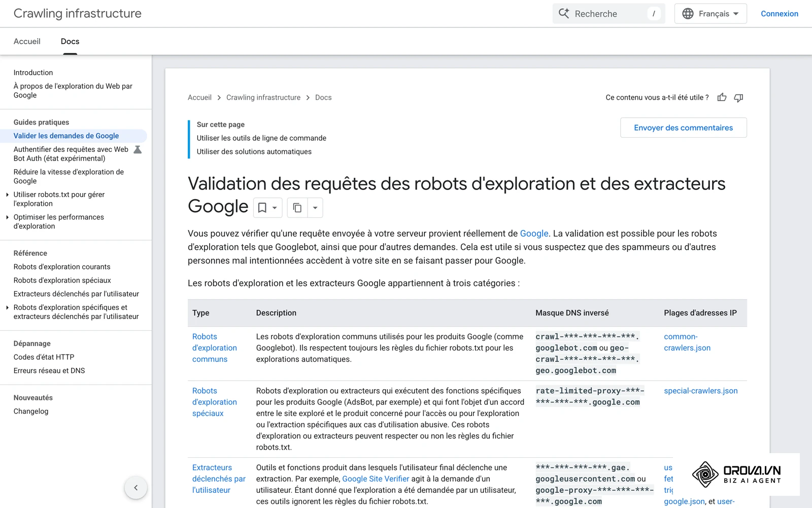Image resolution: width=812 pixels, height=508 pixels.
Task: Expand 'Optimiser les performances d'exploration'
Action: pos(7,217)
